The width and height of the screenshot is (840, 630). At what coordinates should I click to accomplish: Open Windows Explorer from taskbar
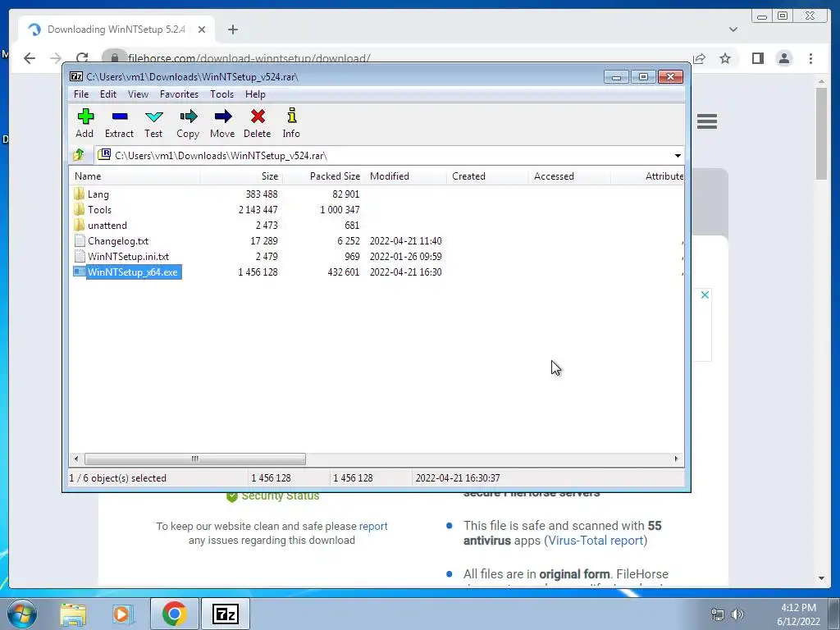(x=73, y=614)
